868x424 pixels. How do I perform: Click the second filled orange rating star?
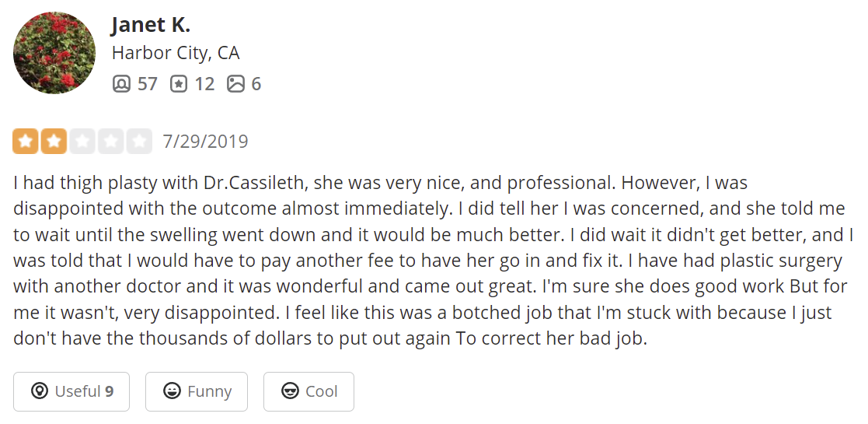[54, 142]
